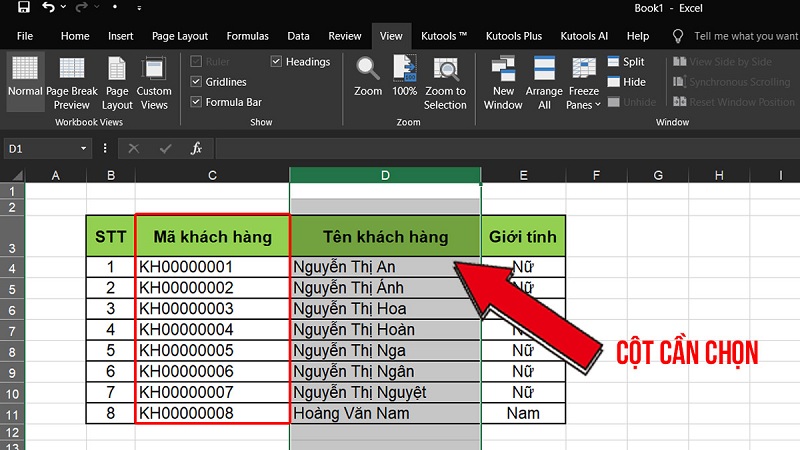800x450 pixels.
Task: Select cell KH00000005
Action: [x=213, y=351]
